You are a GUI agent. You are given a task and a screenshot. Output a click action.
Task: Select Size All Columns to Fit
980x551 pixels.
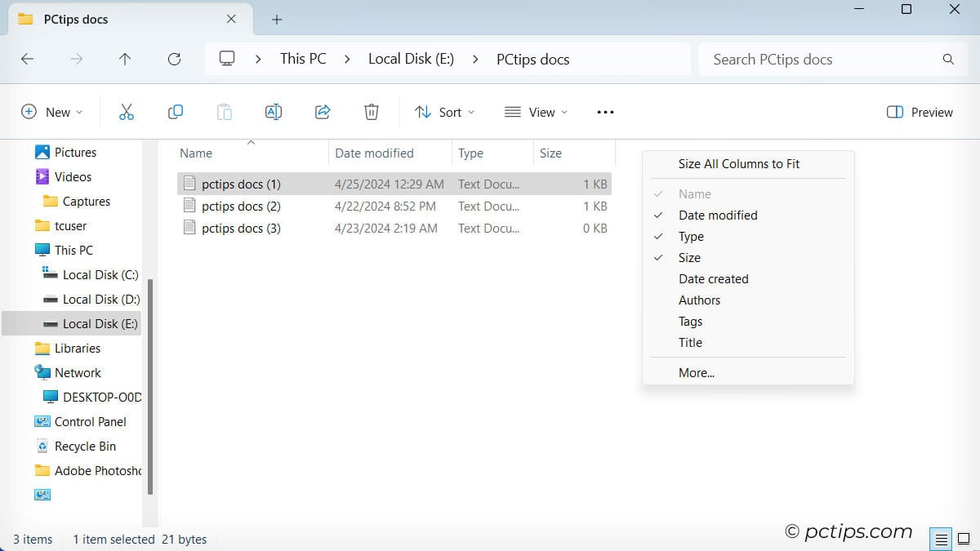tap(738, 163)
